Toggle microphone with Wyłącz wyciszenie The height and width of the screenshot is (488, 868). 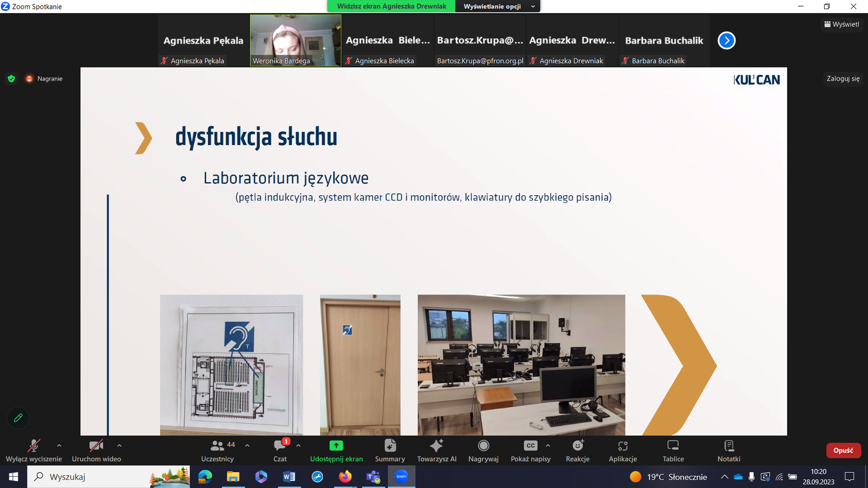point(34,451)
